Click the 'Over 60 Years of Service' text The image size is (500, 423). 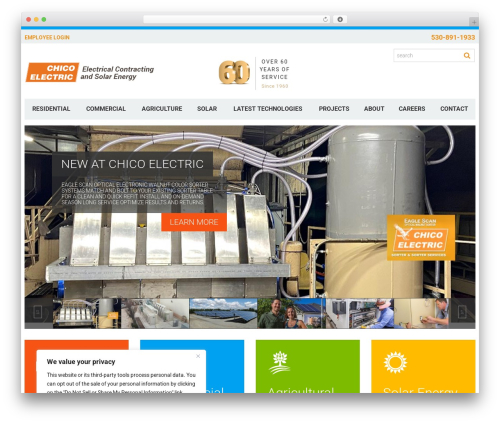click(x=274, y=69)
